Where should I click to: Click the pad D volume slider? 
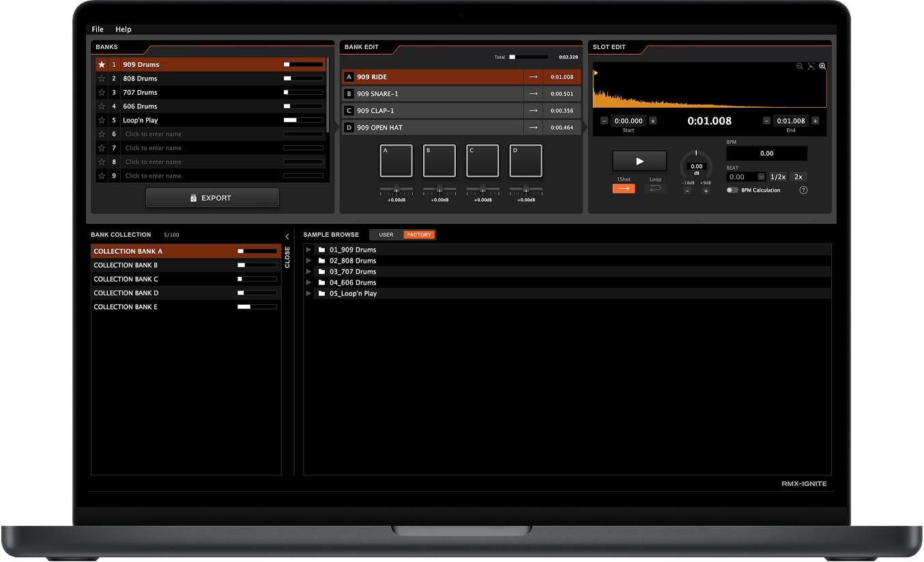click(525, 189)
